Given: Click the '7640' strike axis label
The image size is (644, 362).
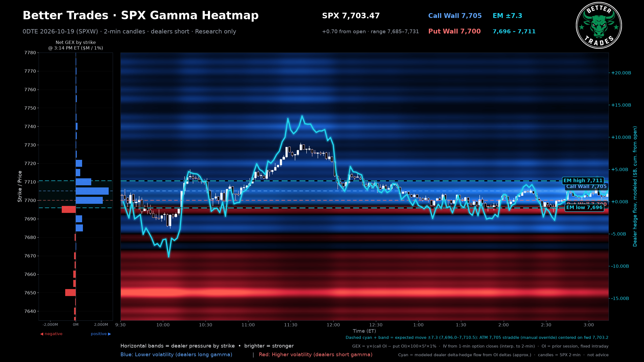Looking at the screenshot, I should pyautogui.click(x=30, y=311).
